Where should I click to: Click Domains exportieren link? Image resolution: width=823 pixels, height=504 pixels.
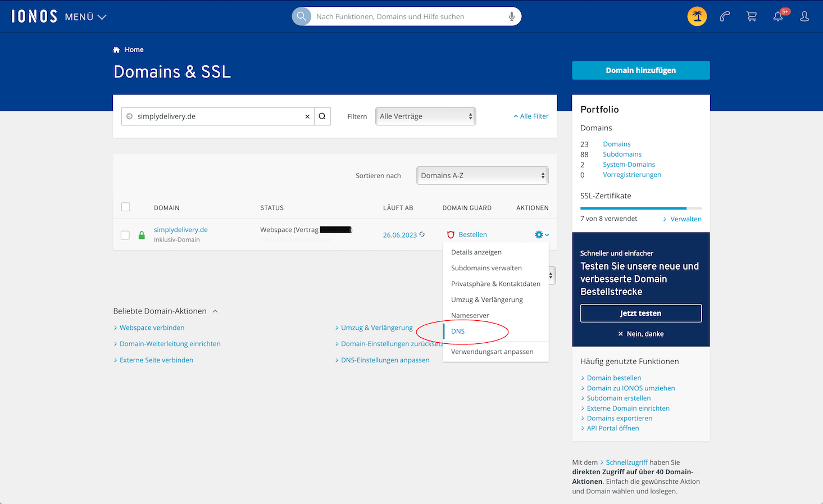click(x=620, y=419)
